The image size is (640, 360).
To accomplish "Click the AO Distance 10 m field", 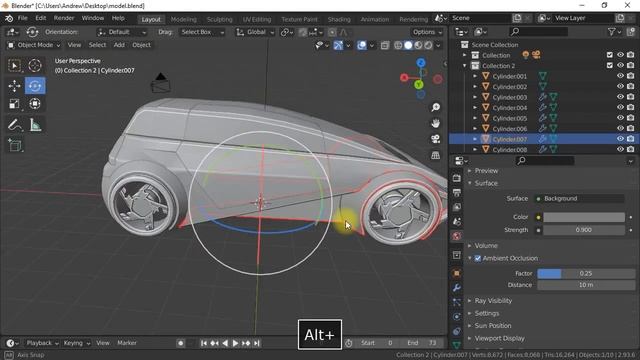I will coord(586,285).
